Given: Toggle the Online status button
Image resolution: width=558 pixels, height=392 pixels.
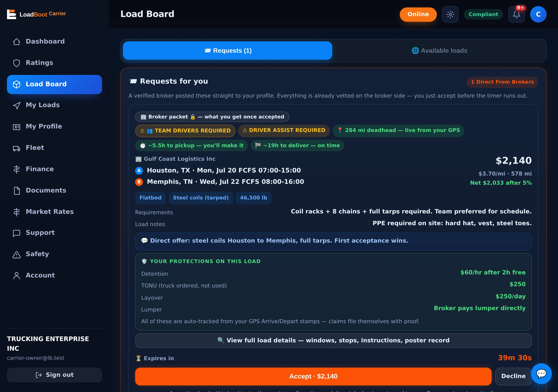Looking at the screenshot, I should (x=418, y=14).
